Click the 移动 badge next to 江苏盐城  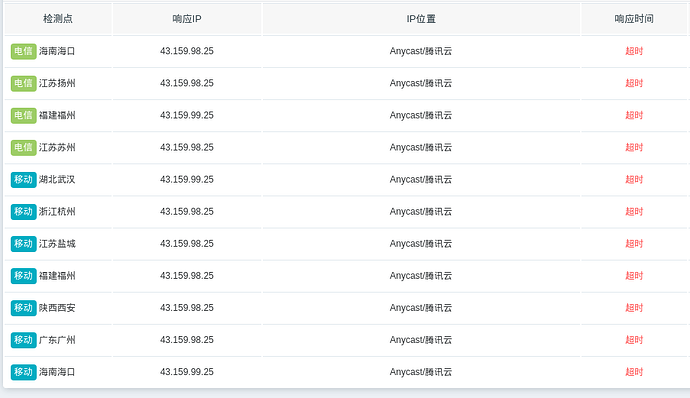23,244
